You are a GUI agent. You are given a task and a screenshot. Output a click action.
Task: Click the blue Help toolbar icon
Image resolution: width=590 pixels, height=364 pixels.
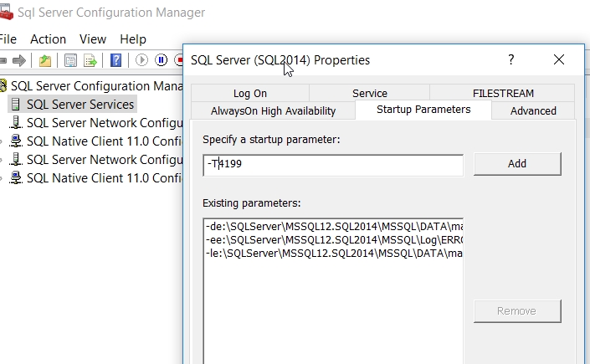pyautogui.click(x=116, y=60)
